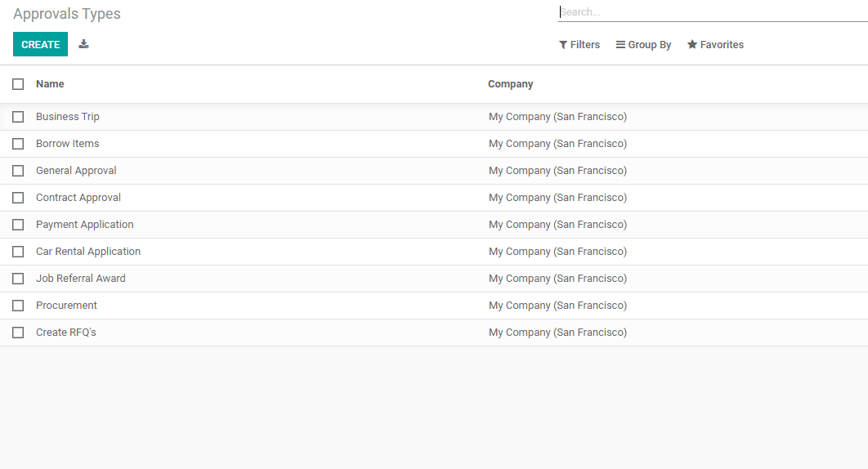Select the Procurement row checkbox
This screenshot has height=469, width=868.
point(18,306)
